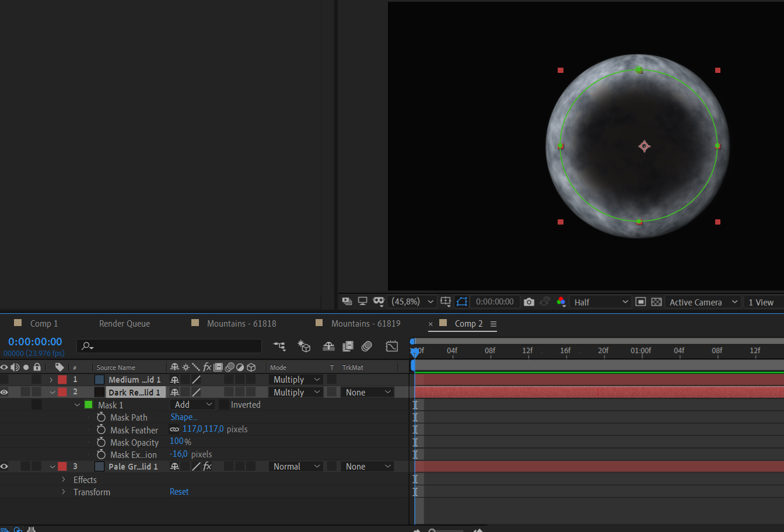Hide the Pale Gray Solid 1 layer
Image resolution: width=784 pixels, height=532 pixels.
(x=4, y=467)
